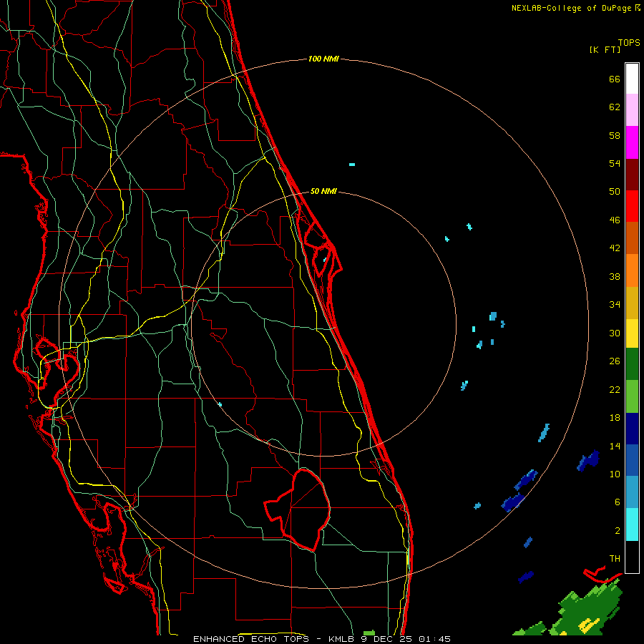Click the 38 value on the legend
The image size is (644, 644).
pos(615,276)
